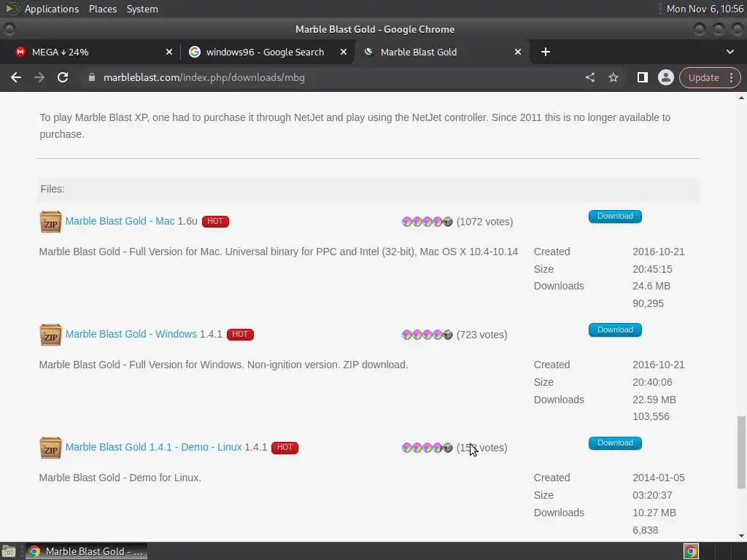Open Marble Blast Gold - Windows link
Screen dimensions: 747x560
(131, 334)
